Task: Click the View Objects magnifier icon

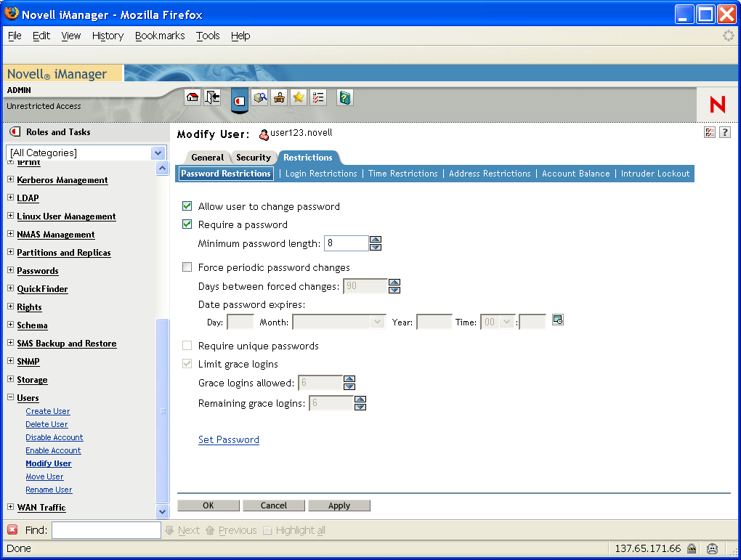Action: pyautogui.click(x=259, y=97)
